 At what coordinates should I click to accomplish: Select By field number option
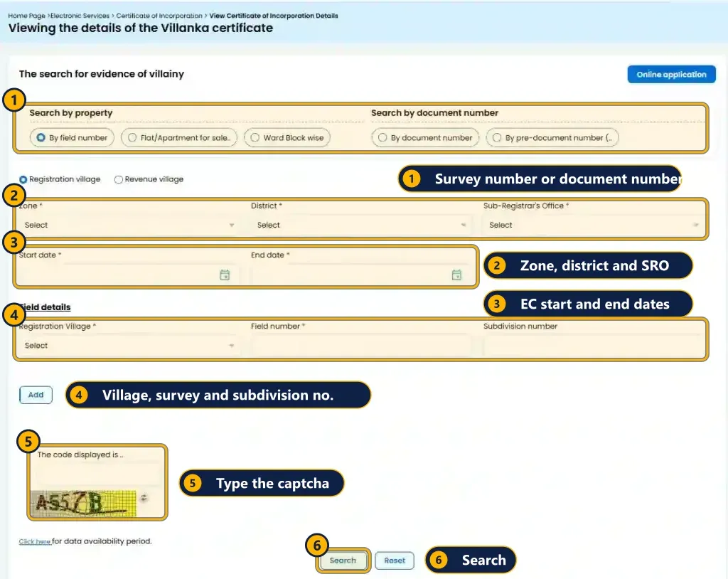click(x=72, y=137)
